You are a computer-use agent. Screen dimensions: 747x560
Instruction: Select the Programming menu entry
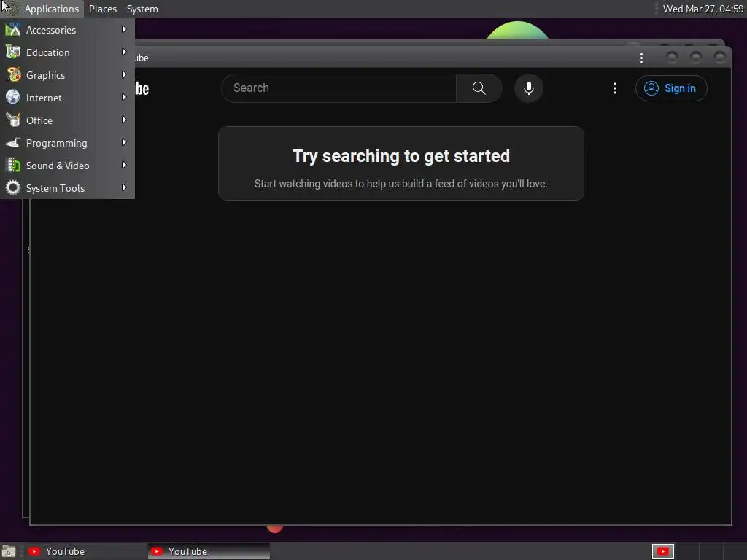67,143
